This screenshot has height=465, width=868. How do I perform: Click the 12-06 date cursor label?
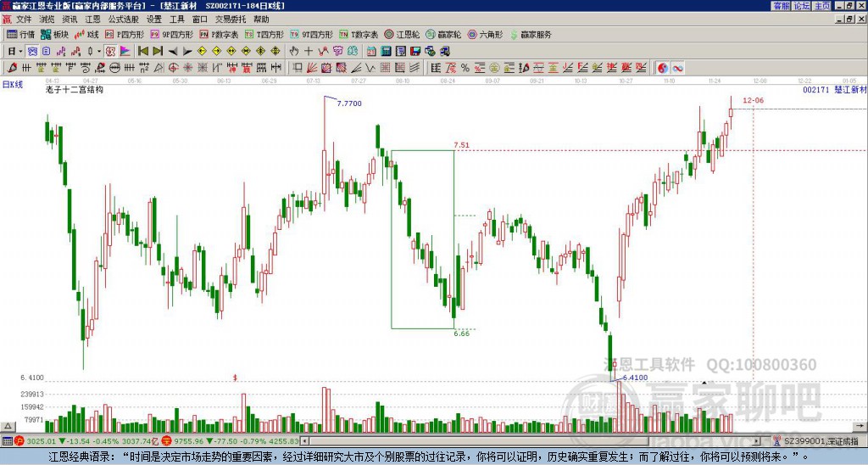pyautogui.click(x=753, y=100)
